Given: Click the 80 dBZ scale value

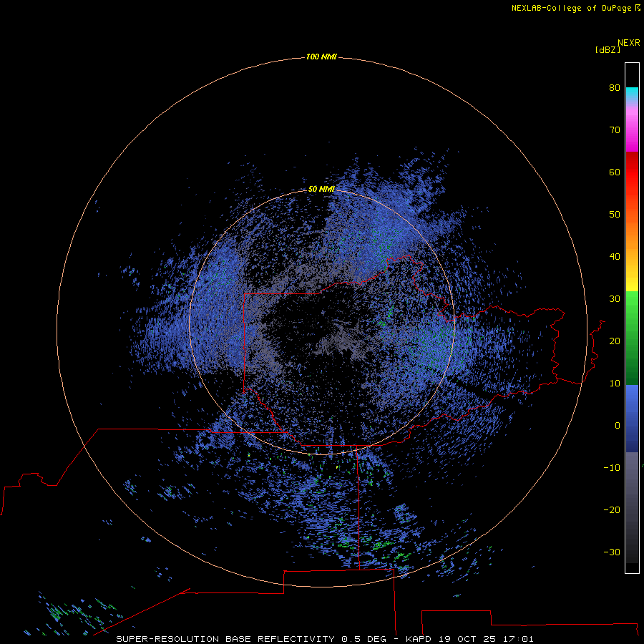Looking at the screenshot, I should click(x=615, y=87).
